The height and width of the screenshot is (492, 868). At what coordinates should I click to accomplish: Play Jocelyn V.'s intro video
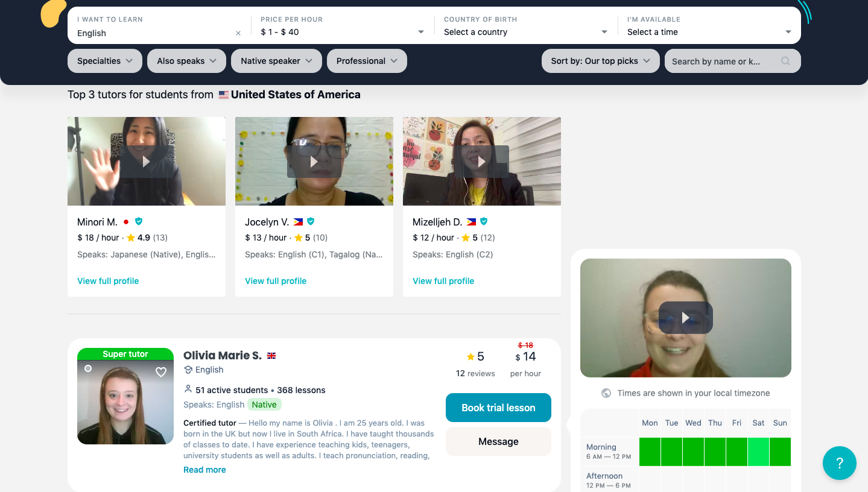pos(314,162)
